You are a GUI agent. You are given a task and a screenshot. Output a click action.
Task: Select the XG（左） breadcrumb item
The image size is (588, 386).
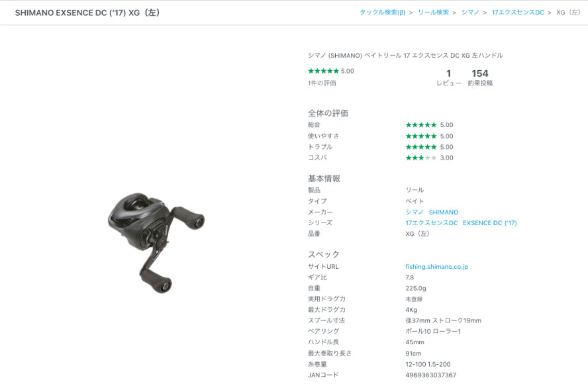pos(569,13)
